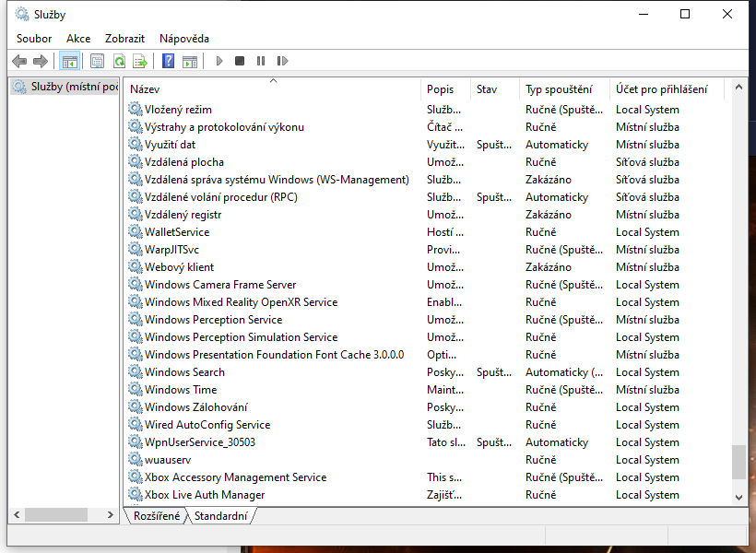This screenshot has height=553, width=756.
Task: Click the Služby title bar app icon
Action: (x=22, y=14)
